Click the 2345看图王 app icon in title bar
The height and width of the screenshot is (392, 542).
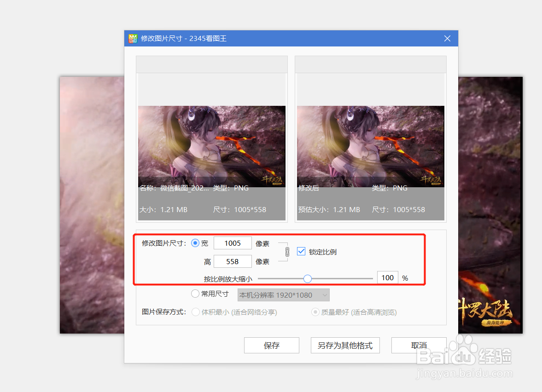(133, 38)
